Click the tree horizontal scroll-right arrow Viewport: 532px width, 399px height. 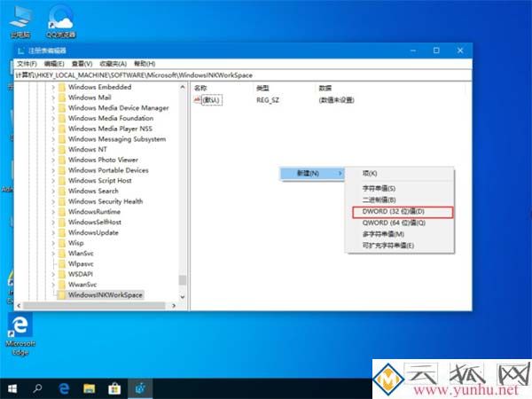(174, 306)
